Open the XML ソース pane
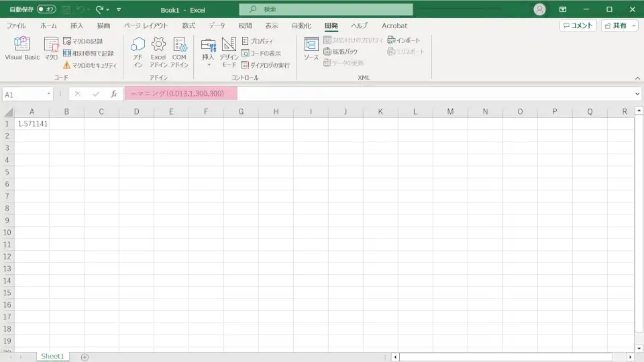 [311, 48]
